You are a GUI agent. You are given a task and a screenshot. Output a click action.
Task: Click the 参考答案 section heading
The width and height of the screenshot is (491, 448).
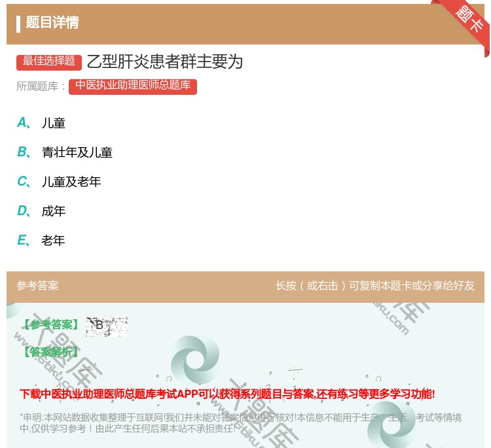pos(37,286)
